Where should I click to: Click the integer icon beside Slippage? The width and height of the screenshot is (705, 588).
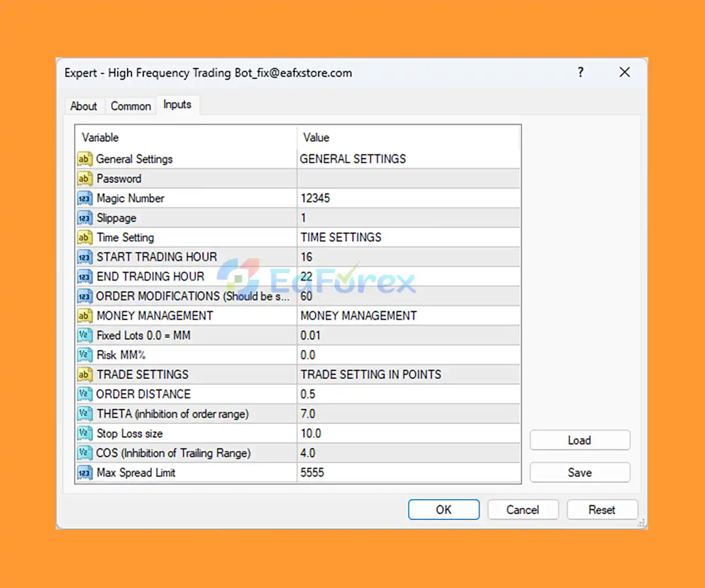(x=84, y=218)
